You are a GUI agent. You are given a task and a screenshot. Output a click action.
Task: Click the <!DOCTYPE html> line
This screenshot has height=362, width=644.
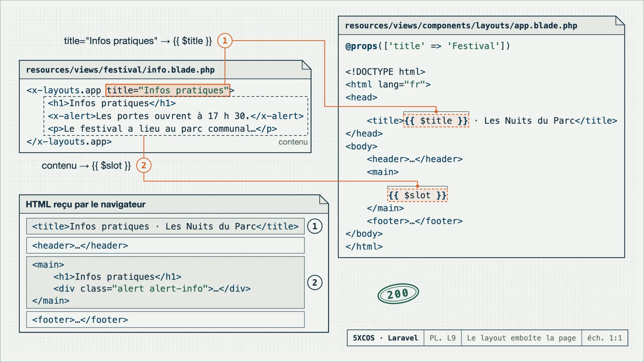click(x=385, y=72)
